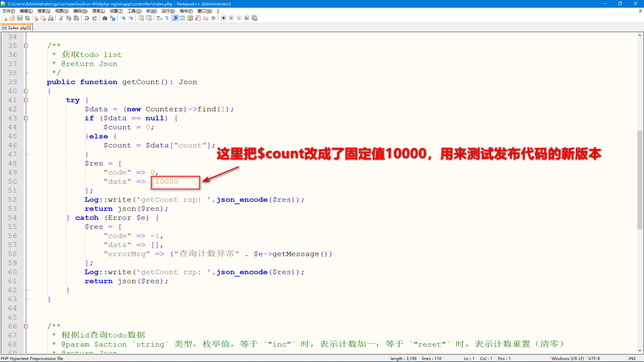Create a new file

click(x=4, y=18)
